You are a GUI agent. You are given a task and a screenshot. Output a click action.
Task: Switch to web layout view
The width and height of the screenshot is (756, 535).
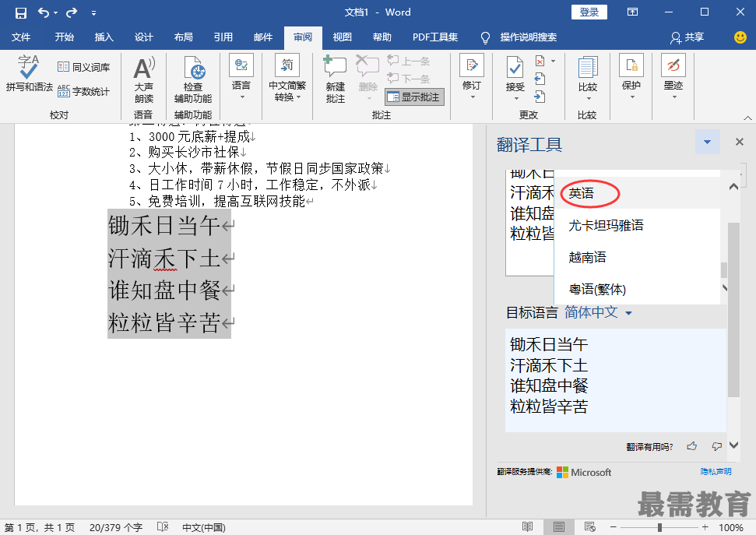pos(589,526)
